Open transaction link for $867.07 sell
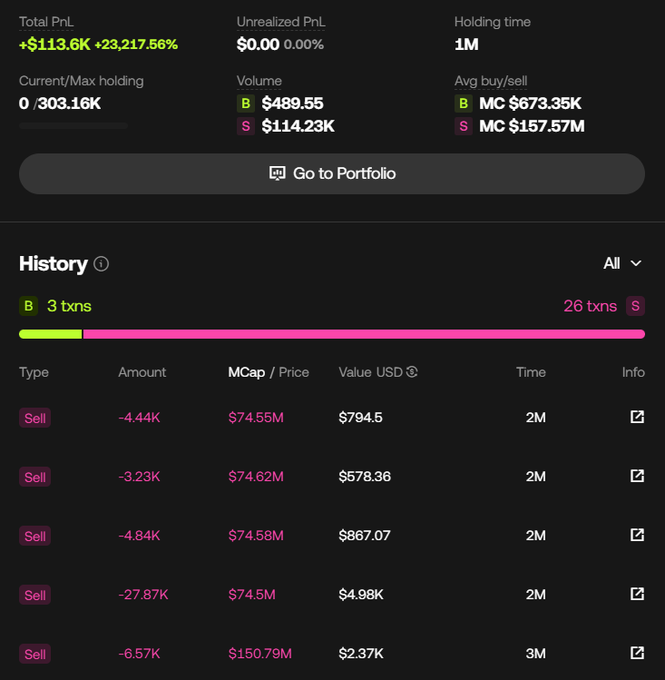The height and width of the screenshot is (680, 665). click(637, 535)
